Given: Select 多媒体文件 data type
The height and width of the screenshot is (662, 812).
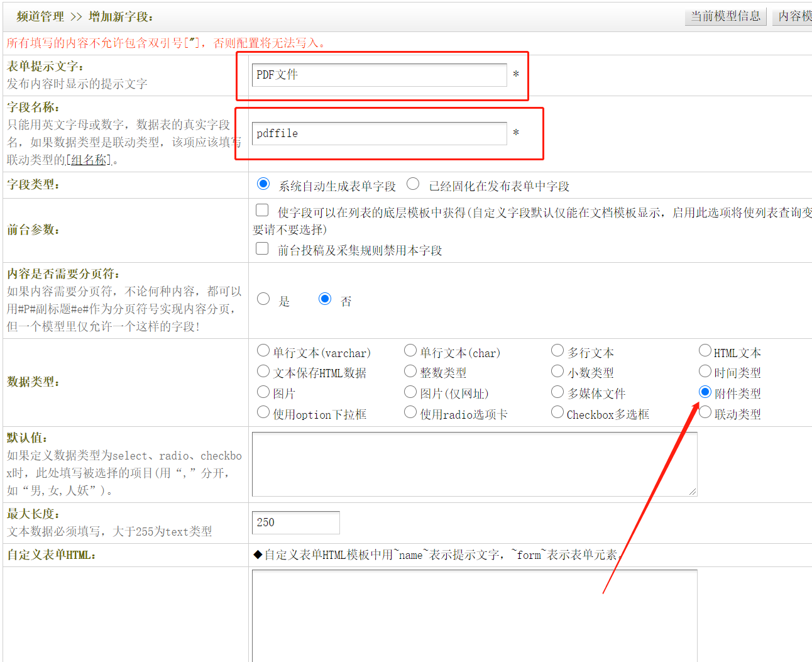Looking at the screenshot, I should tap(557, 392).
